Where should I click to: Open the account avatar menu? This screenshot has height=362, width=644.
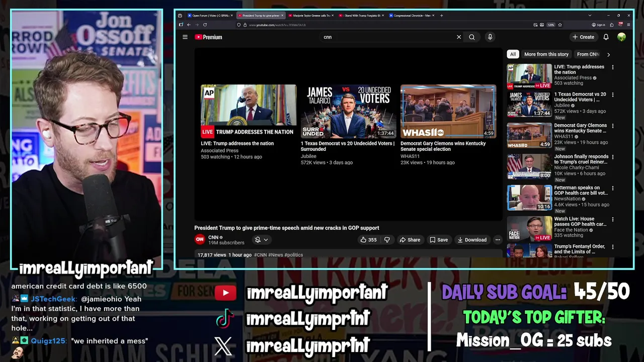(x=622, y=37)
